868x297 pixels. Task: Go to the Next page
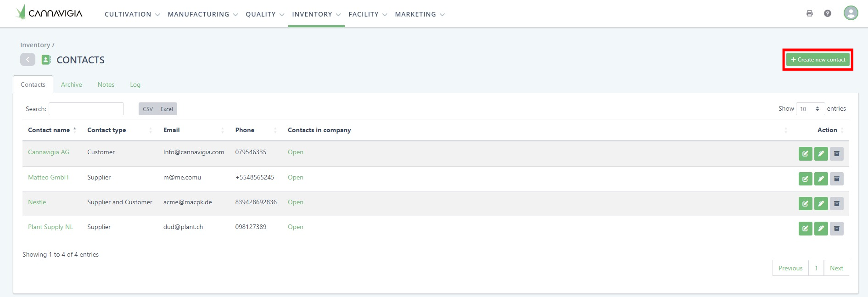[x=836, y=268]
